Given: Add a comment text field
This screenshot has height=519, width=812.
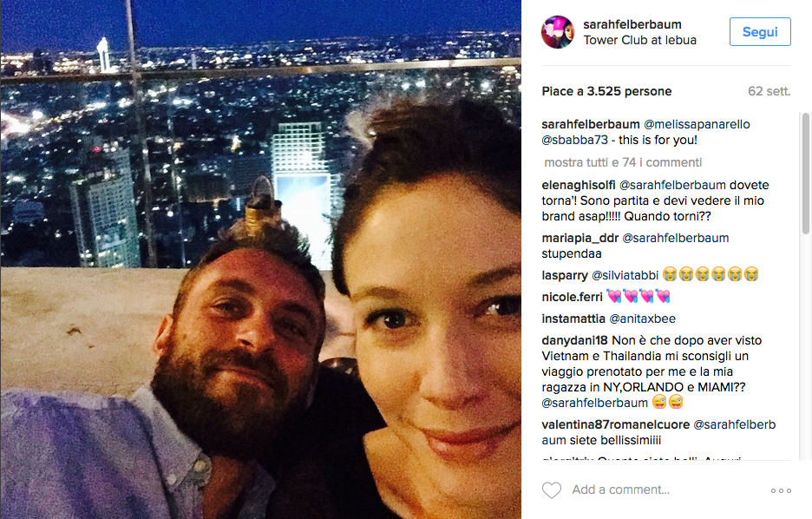Looking at the screenshot, I should (665, 490).
